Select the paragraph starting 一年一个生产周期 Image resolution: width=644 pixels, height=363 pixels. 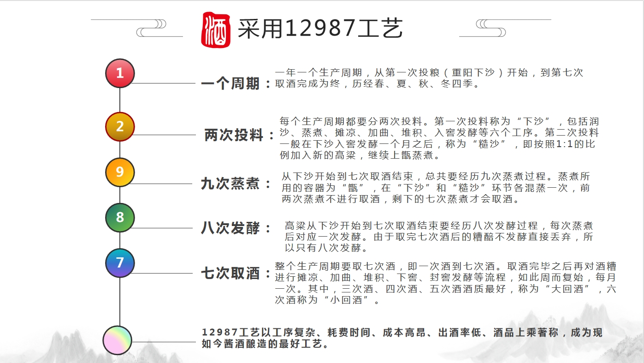click(429, 78)
